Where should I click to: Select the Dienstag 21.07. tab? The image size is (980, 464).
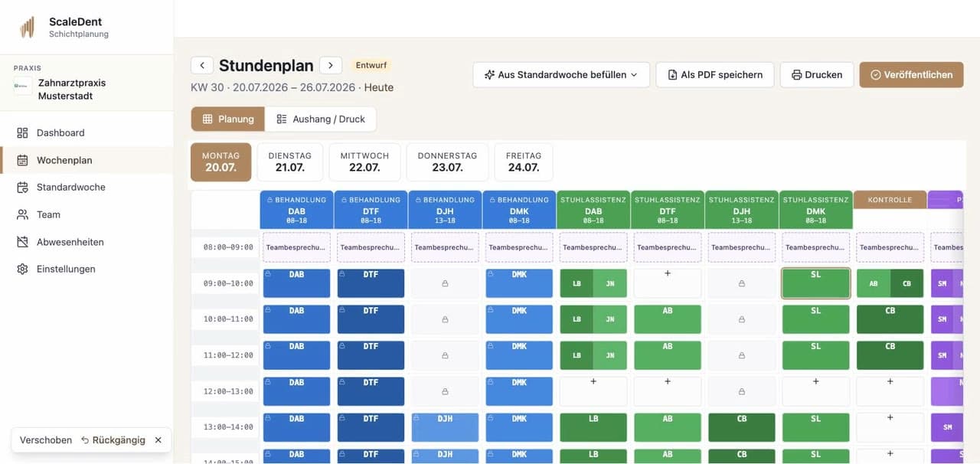click(290, 162)
